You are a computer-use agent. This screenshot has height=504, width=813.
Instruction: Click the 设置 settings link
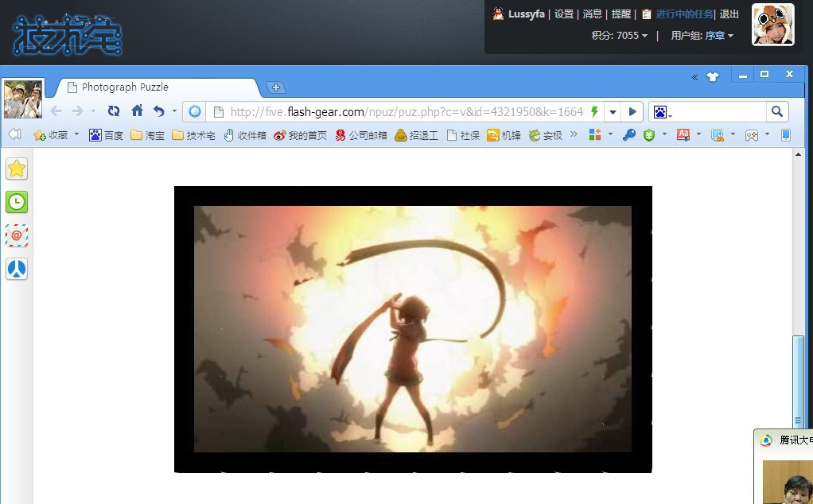click(x=564, y=14)
